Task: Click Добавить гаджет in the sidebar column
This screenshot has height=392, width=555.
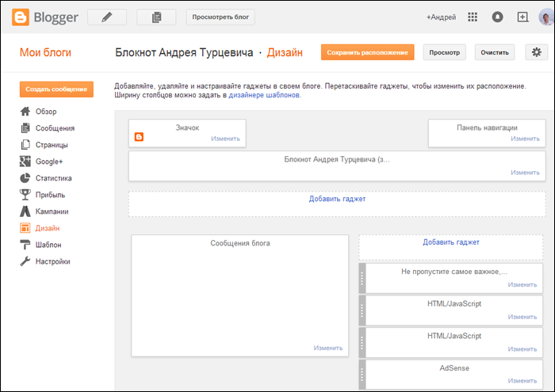Action: pyautogui.click(x=451, y=242)
